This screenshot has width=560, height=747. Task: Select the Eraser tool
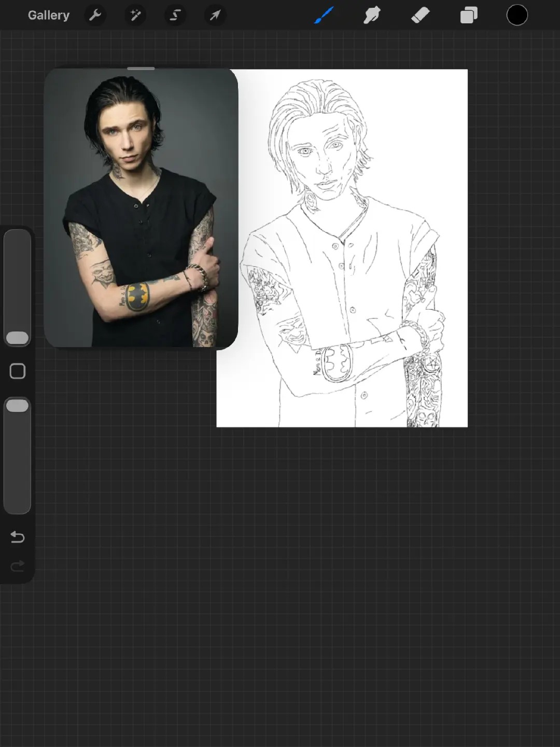pyautogui.click(x=421, y=16)
